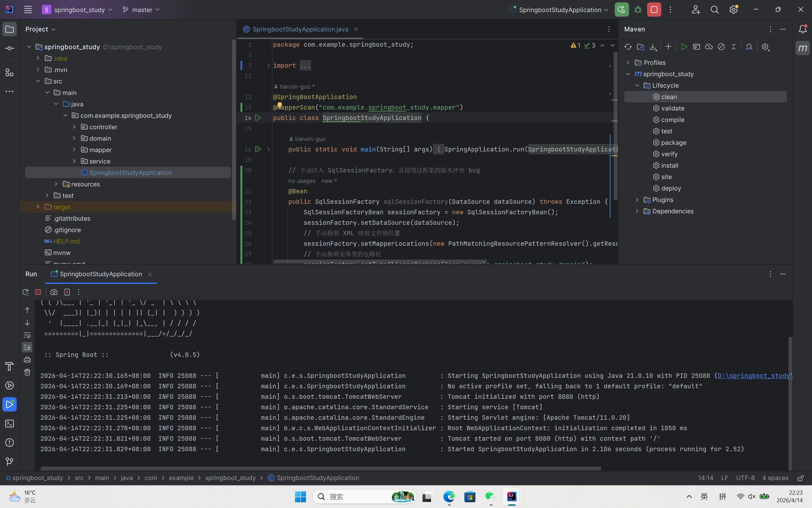Select Maven lifecycle install goal
The height and width of the screenshot is (508, 812).
click(x=670, y=166)
